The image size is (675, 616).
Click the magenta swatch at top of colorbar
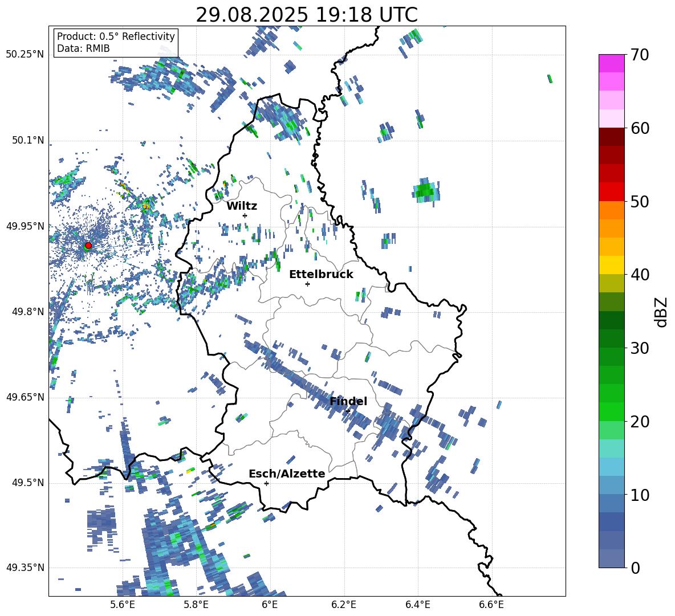click(611, 63)
